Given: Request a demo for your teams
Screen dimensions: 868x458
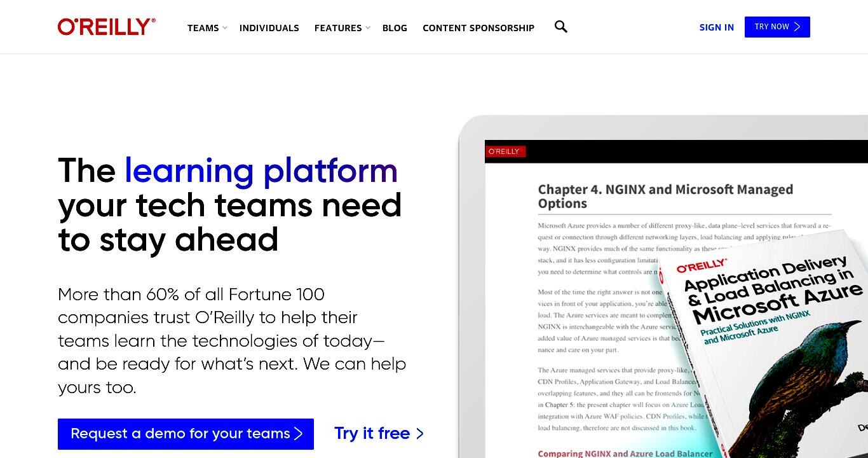Looking at the screenshot, I should coord(186,434).
